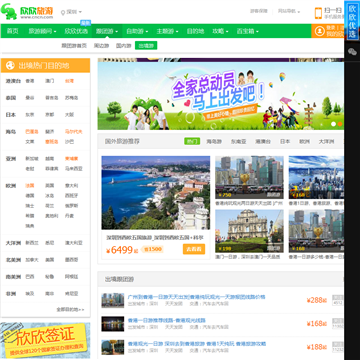This screenshot has width=360, height=360.
Task: Select the orange banner carousel dot
Action: coord(340,124)
